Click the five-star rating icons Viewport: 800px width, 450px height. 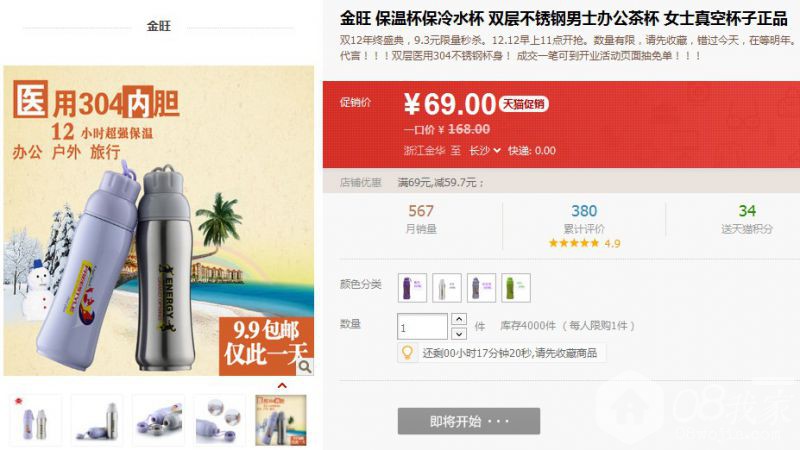tap(574, 243)
